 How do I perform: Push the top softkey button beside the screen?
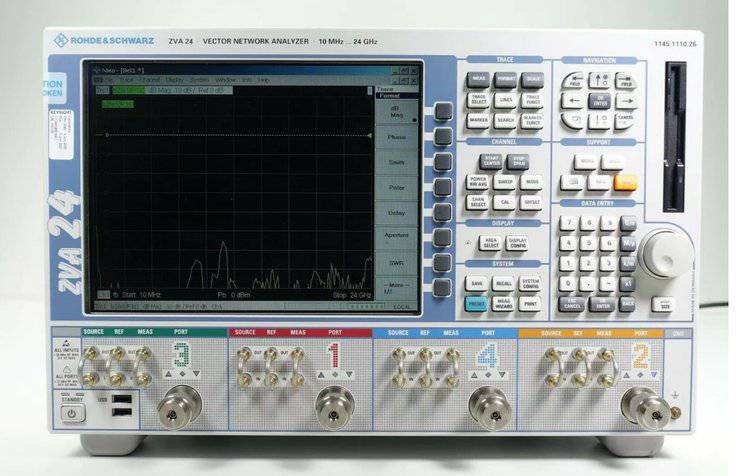(443, 111)
